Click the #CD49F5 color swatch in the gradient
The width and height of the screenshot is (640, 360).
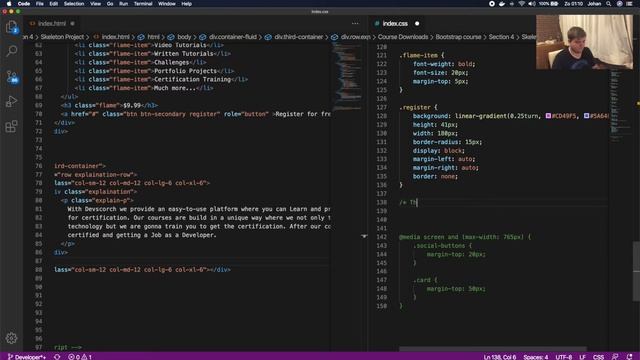[x=548, y=116]
